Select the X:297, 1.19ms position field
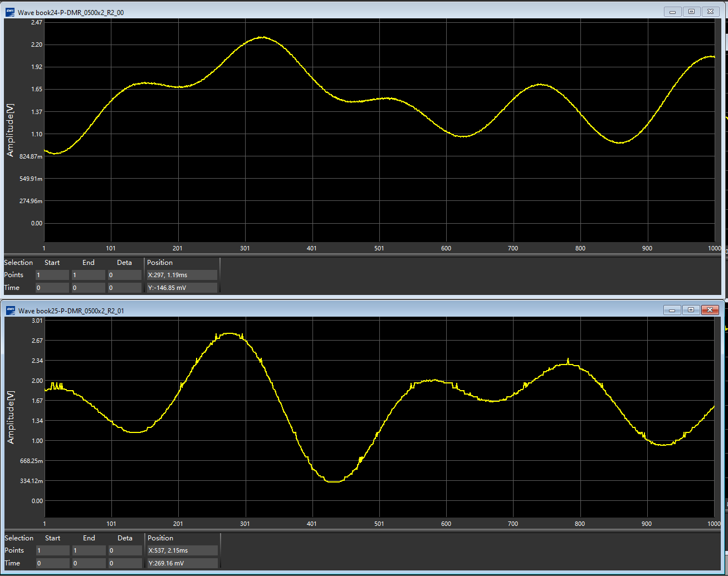This screenshot has width=728, height=576. coord(182,275)
